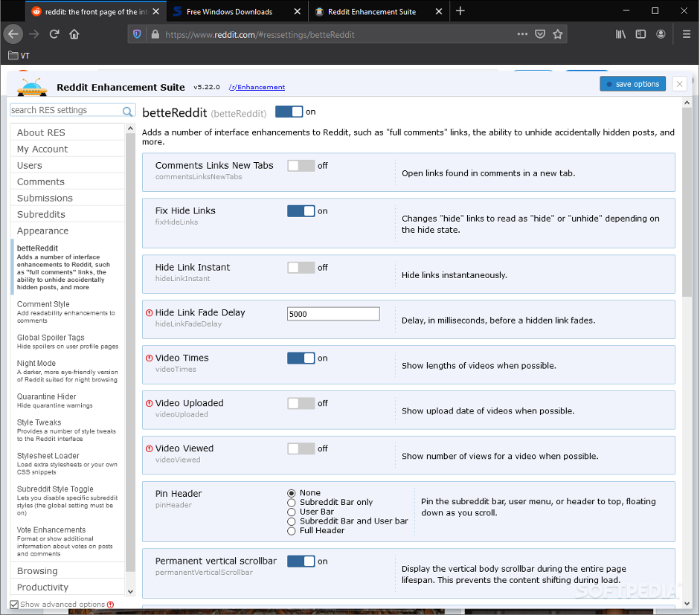Disable the Fix Hide Links toggle
700x615 pixels.
(x=301, y=211)
